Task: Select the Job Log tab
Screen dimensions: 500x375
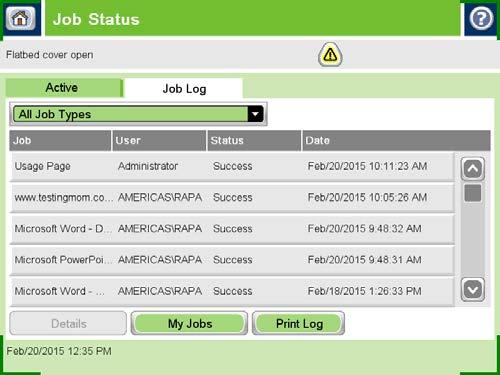Action: (x=184, y=89)
